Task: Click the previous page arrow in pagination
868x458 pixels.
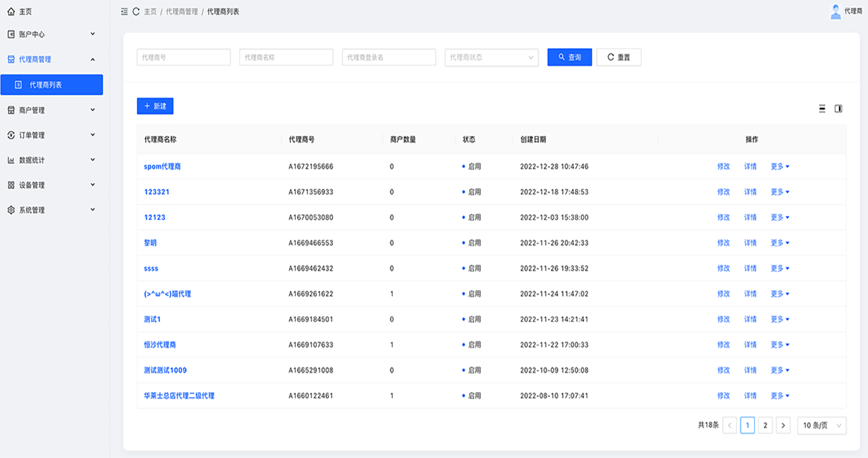Action: (730, 425)
